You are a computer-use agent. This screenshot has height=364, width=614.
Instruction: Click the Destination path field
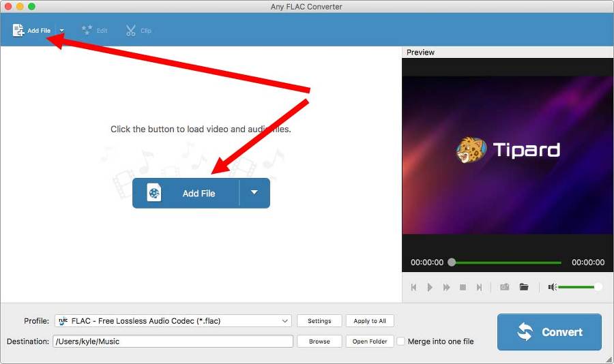[x=173, y=342]
